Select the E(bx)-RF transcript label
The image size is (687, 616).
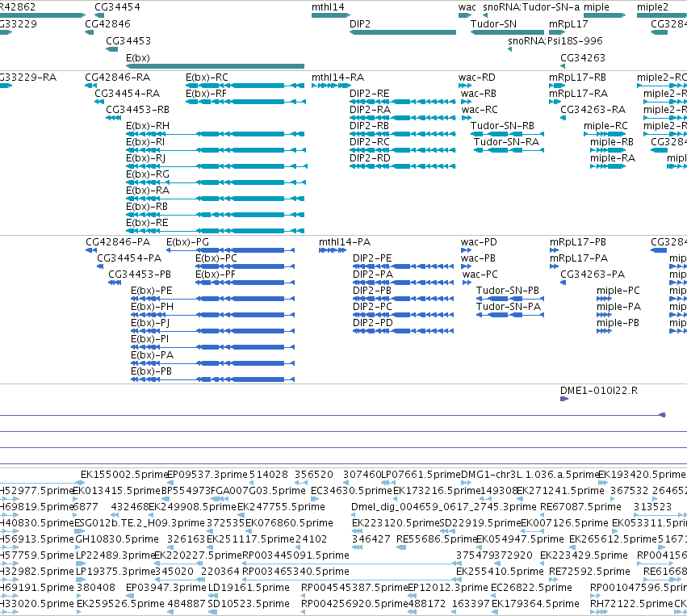pos(206,94)
